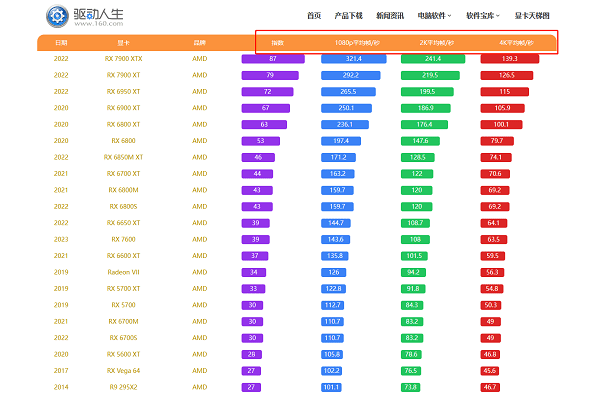Image resolution: width=600 pixels, height=398 pixels.
Task: Click the 显卡 column header
Action: click(x=123, y=43)
